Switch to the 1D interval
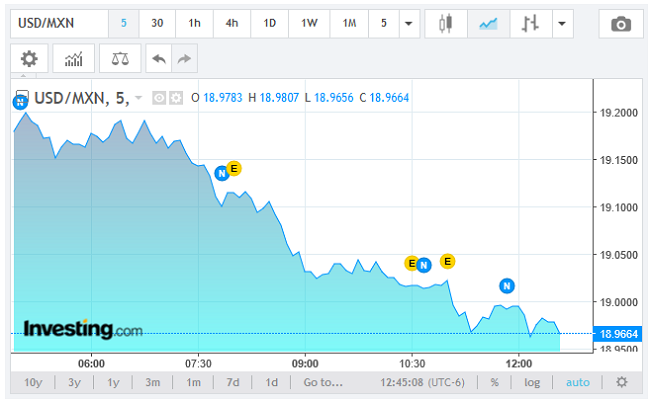Screen dimensions: 650x402 click(270, 23)
